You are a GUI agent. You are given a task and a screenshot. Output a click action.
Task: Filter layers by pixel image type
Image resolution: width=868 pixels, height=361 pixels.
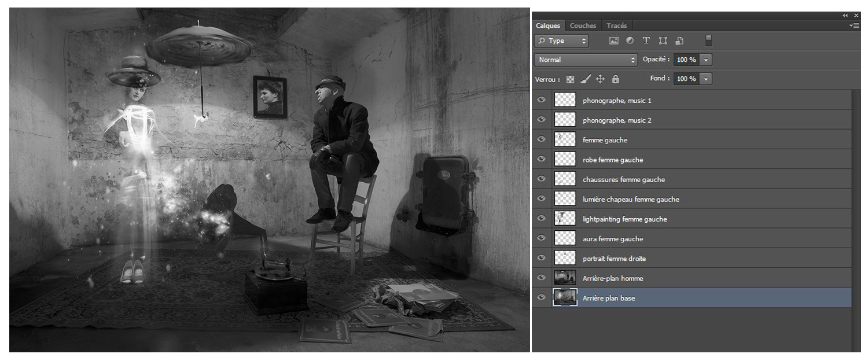click(614, 40)
